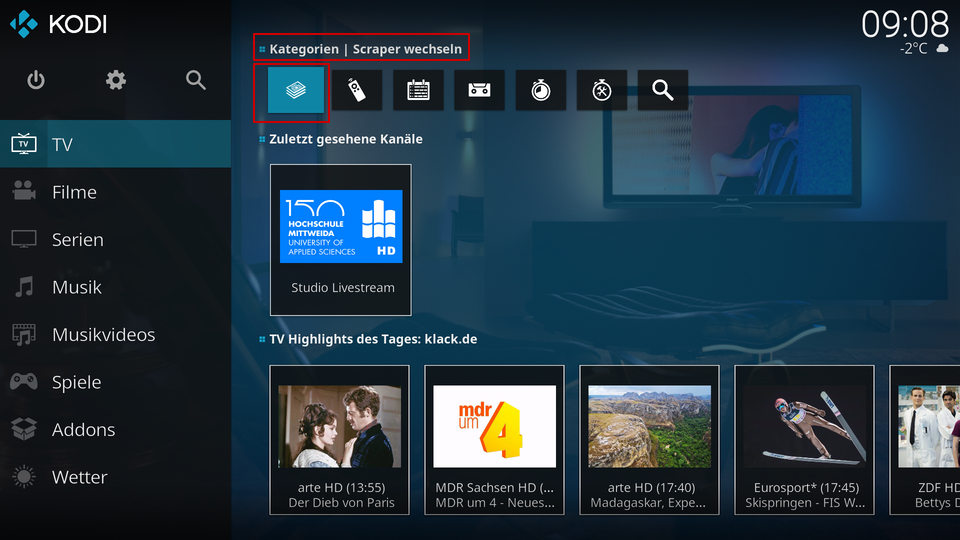The height and width of the screenshot is (540, 960).
Task: Select TV in the main menu
Action: [x=115, y=144]
